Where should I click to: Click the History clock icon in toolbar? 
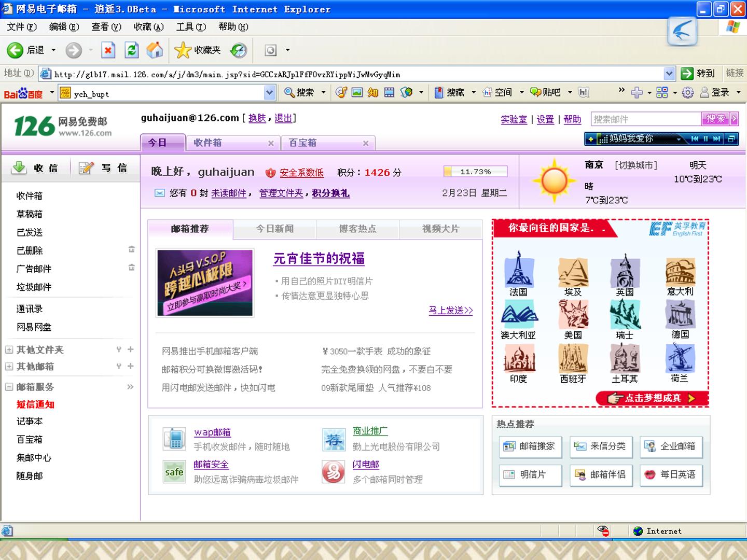pyautogui.click(x=239, y=50)
